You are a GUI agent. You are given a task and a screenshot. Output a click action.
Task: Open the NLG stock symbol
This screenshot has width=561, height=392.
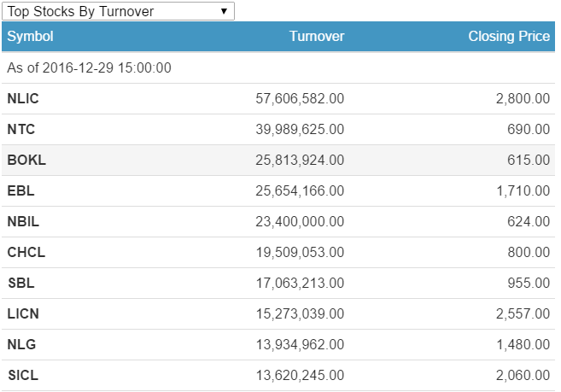click(x=21, y=345)
